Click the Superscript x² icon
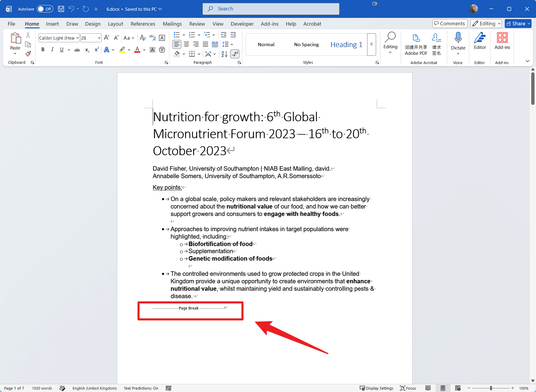This screenshot has width=536, height=392. (x=96, y=50)
